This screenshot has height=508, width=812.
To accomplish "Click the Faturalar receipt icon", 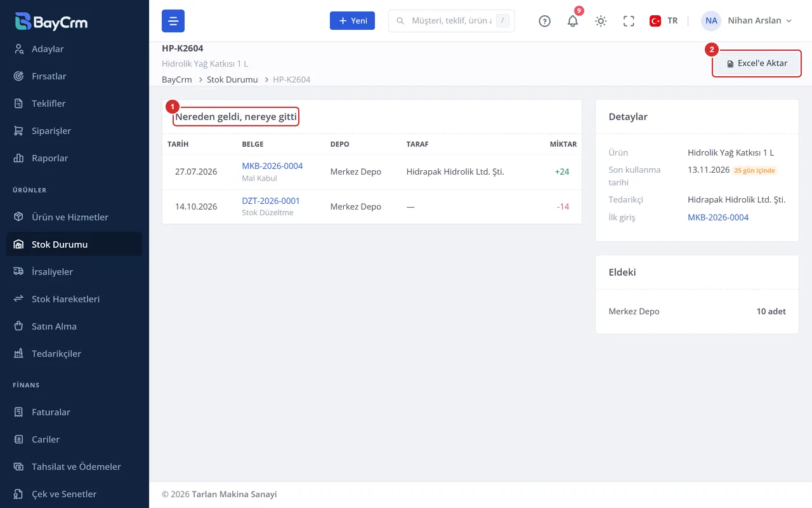I will coord(19,412).
